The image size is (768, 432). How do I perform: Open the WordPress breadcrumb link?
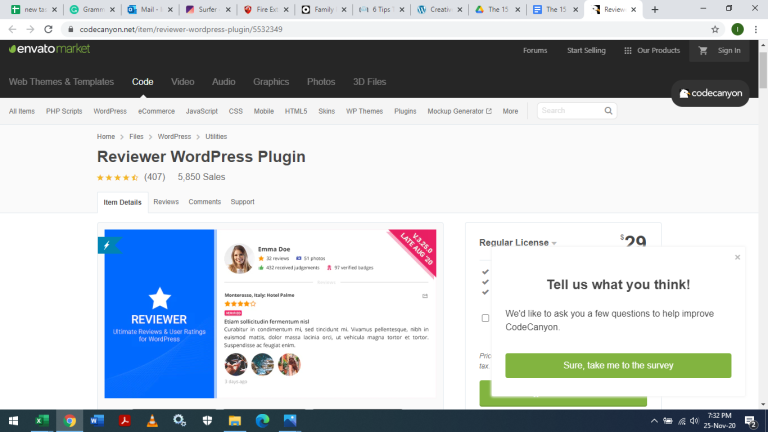(x=174, y=137)
